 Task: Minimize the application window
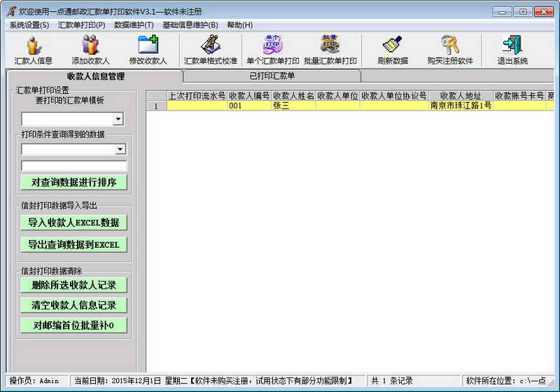502,12
